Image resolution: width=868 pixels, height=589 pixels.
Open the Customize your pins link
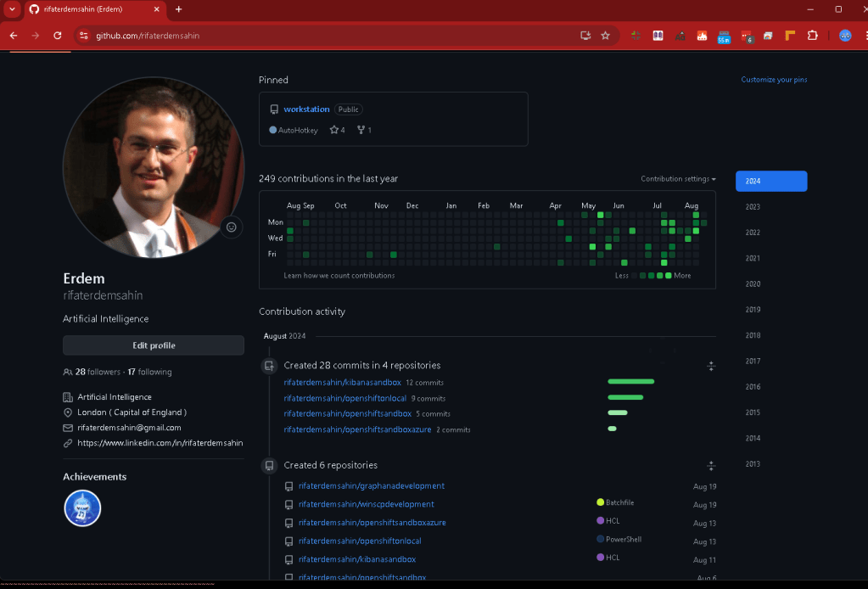click(774, 80)
